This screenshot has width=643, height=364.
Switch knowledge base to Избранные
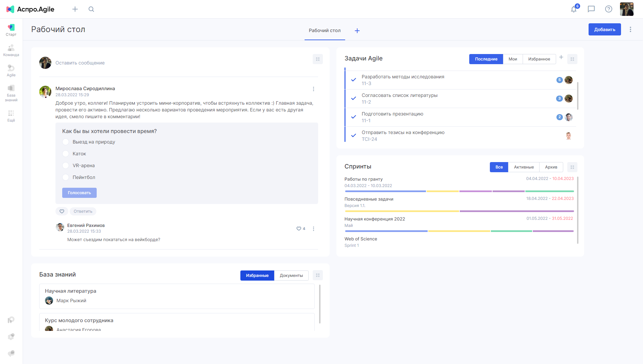tap(257, 276)
